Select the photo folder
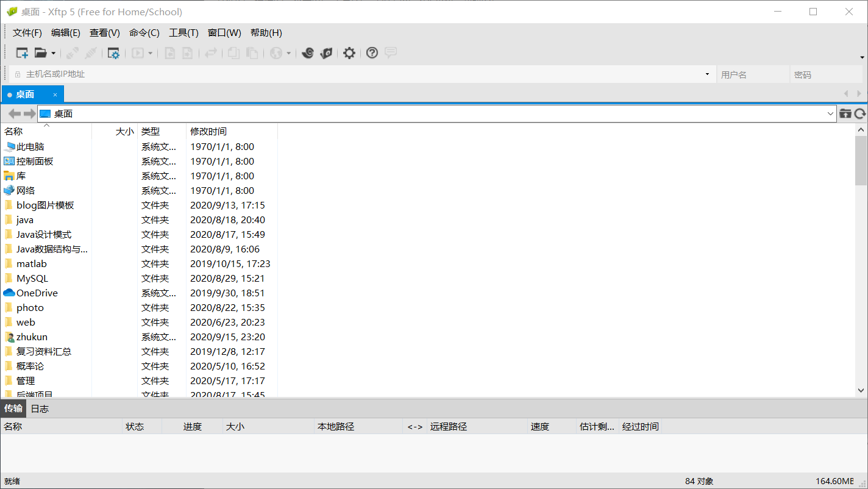Viewport: 868px width, 489px height. tap(30, 308)
